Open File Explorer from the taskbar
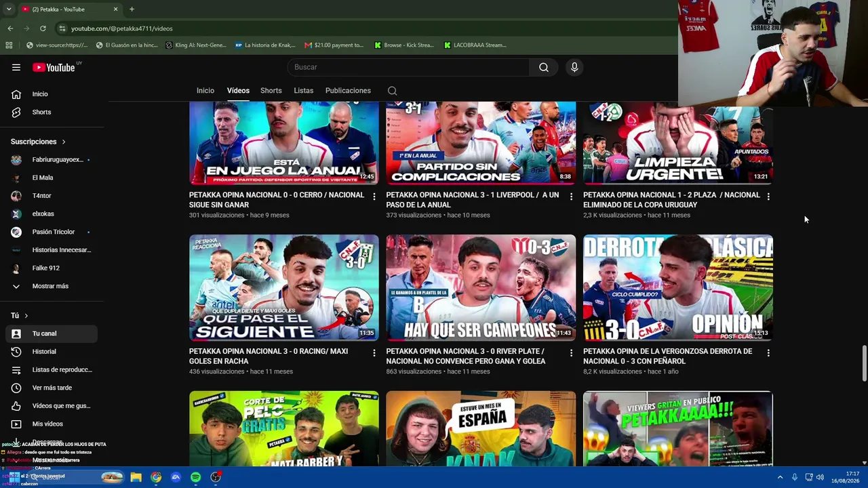 pyautogui.click(x=136, y=477)
